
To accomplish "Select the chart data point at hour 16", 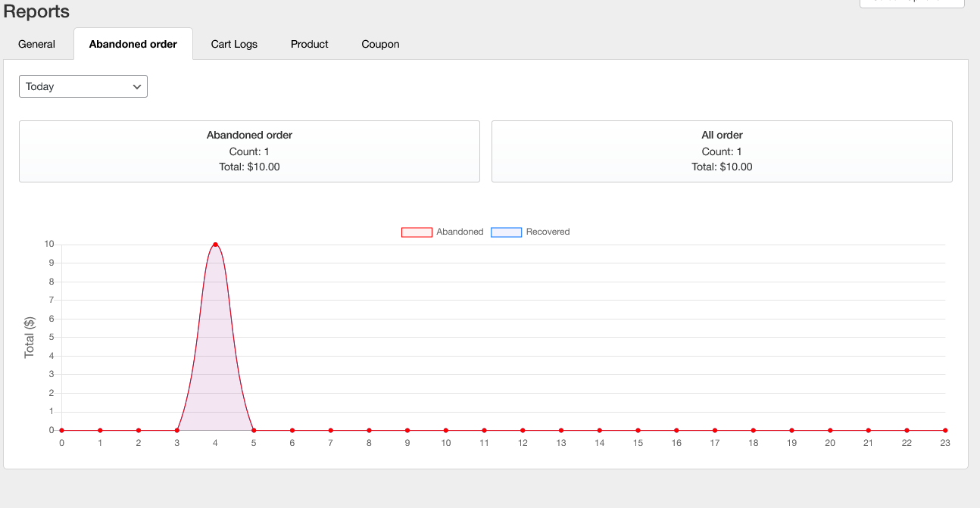I will pos(676,431).
